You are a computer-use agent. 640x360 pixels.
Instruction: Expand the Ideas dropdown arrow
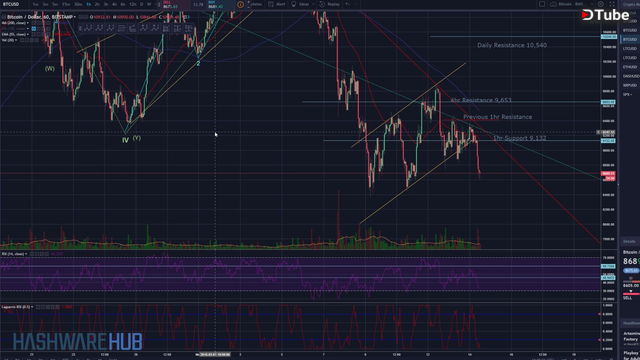(x=313, y=4)
